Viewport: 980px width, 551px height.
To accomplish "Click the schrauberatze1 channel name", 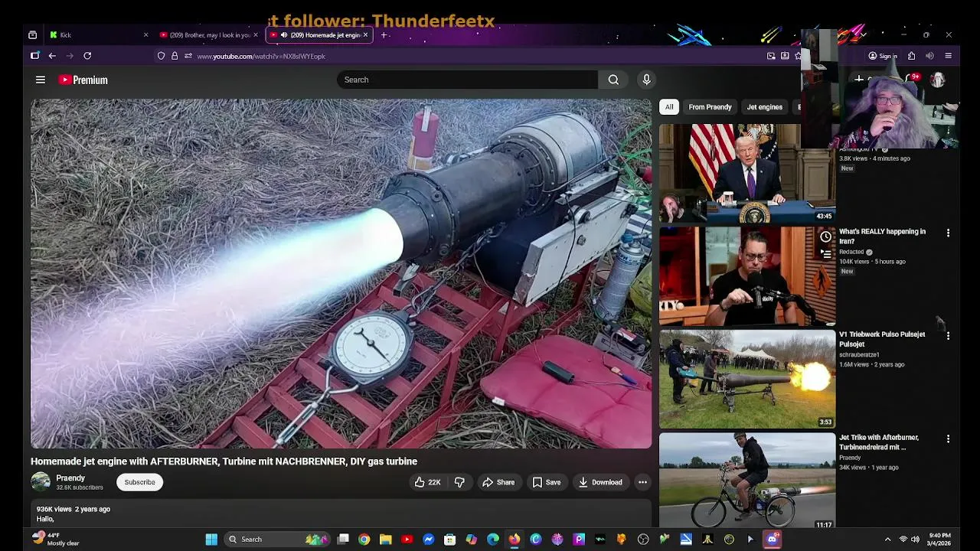I will [x=859, y=355].
